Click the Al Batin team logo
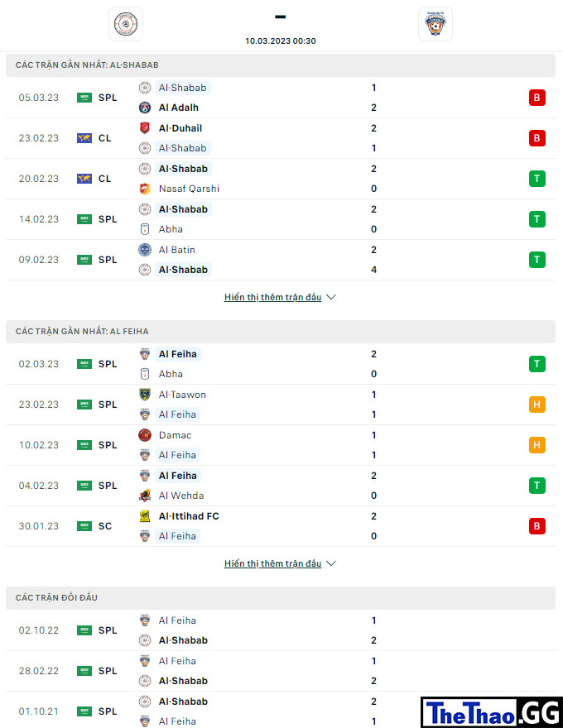 (145, 250)
